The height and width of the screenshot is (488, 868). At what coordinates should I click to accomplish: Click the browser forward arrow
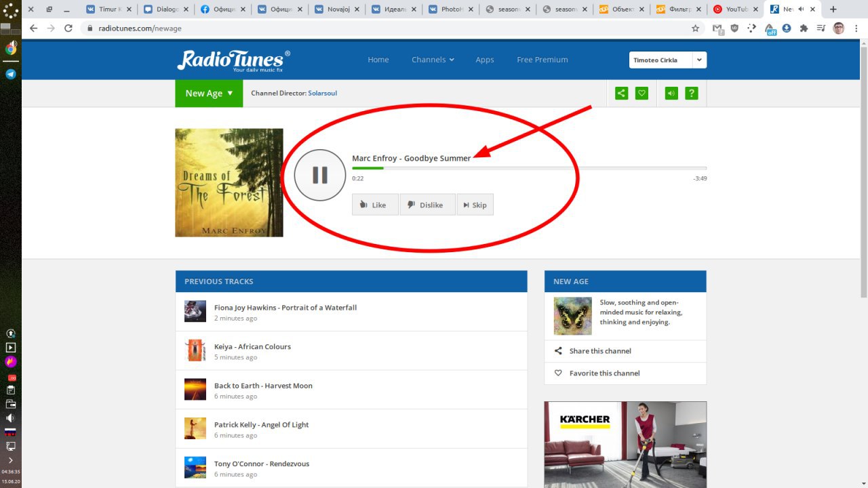tap(51, 28)
